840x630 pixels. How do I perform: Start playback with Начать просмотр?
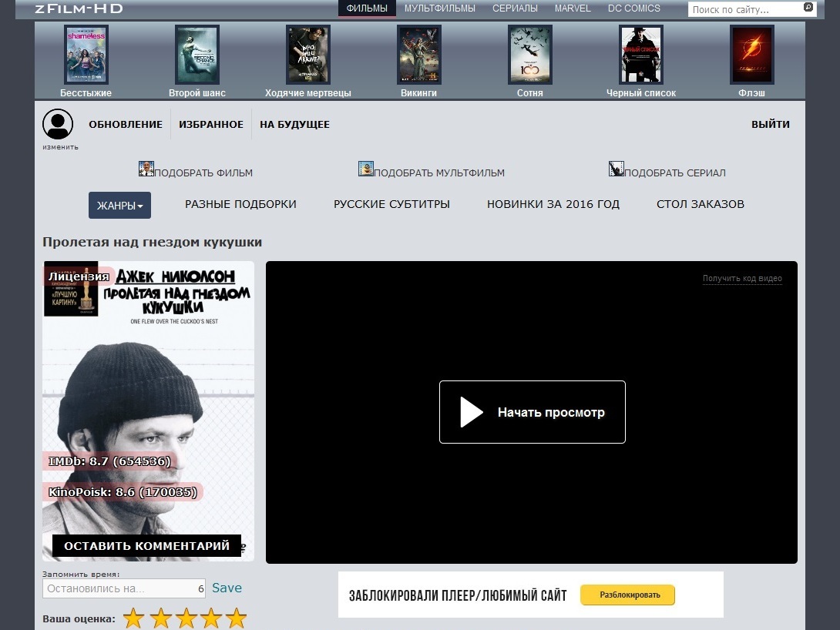(533, 412)
